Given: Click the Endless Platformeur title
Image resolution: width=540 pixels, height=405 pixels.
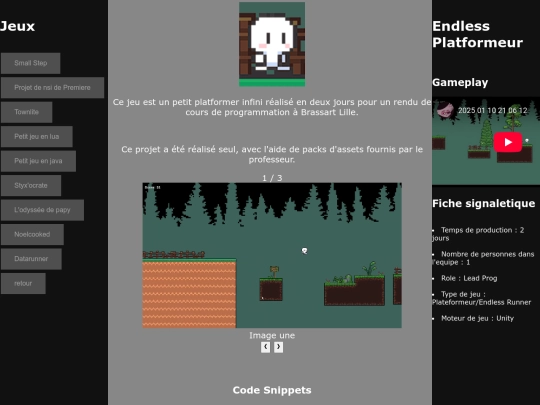Looking at the screenshot, I should coord(477,34).
